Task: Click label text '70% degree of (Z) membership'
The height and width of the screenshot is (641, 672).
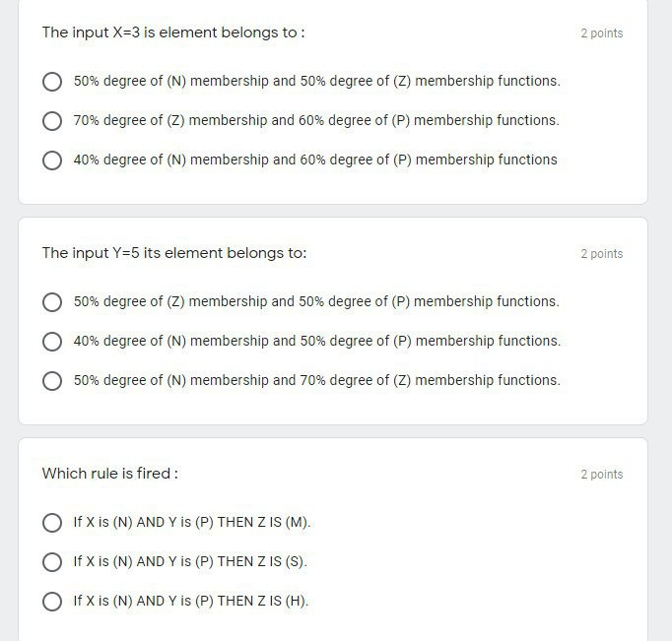Action: coord(170,120)
